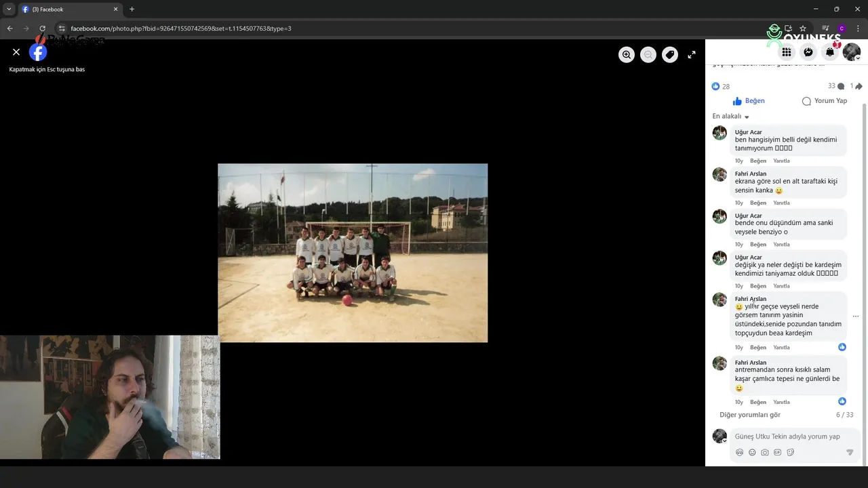This screenshot has height=488, width=868.
Task: Open a new browser tab
Action: [132, 9]
